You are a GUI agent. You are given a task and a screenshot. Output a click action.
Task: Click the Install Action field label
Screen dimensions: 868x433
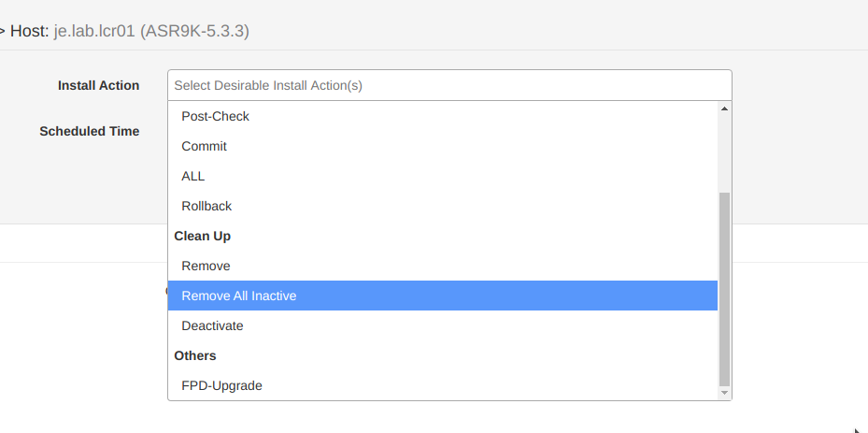click(x=98, y=85)
